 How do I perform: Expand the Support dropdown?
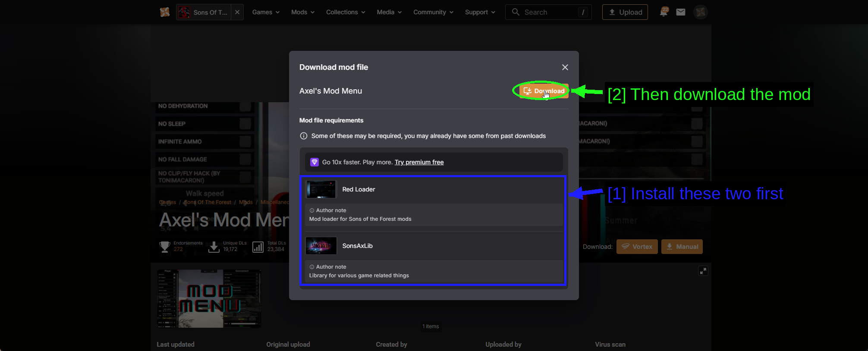[480, 12]
